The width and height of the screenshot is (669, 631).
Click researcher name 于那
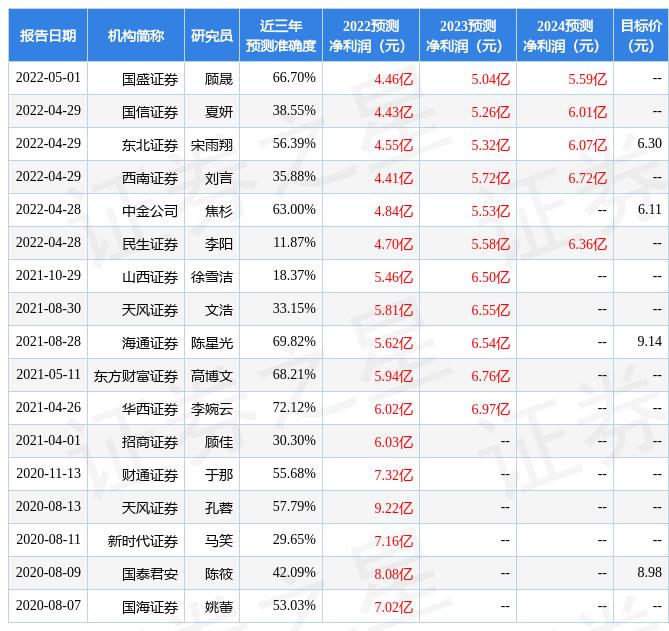(x=219, y=475)
